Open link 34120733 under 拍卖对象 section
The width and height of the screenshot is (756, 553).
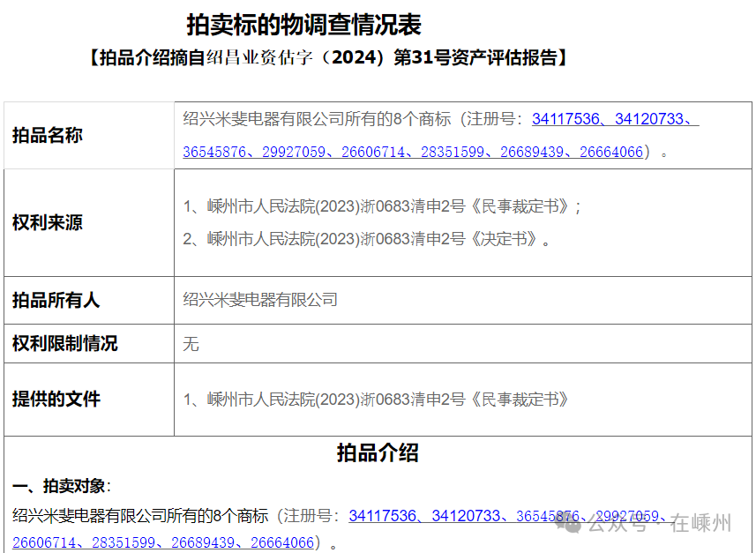tap(466, 516)
